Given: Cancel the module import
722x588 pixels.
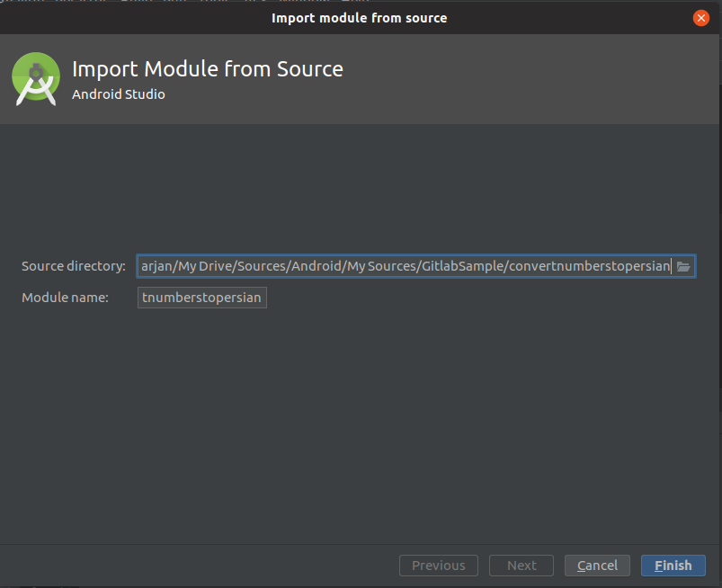Looking at the screenshot, I should pyautogui.click(x=597, y=565).
